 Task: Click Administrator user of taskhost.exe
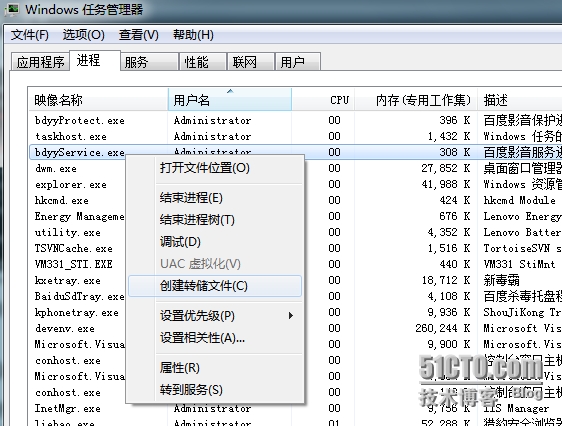pyautogui.click(x=212, y=137)
